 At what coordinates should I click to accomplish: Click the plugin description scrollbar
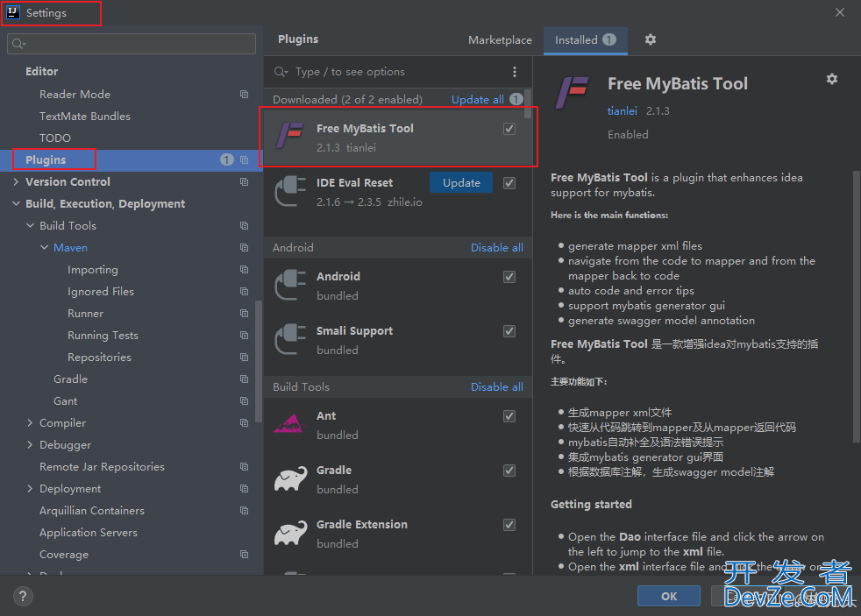pos(857,307)
